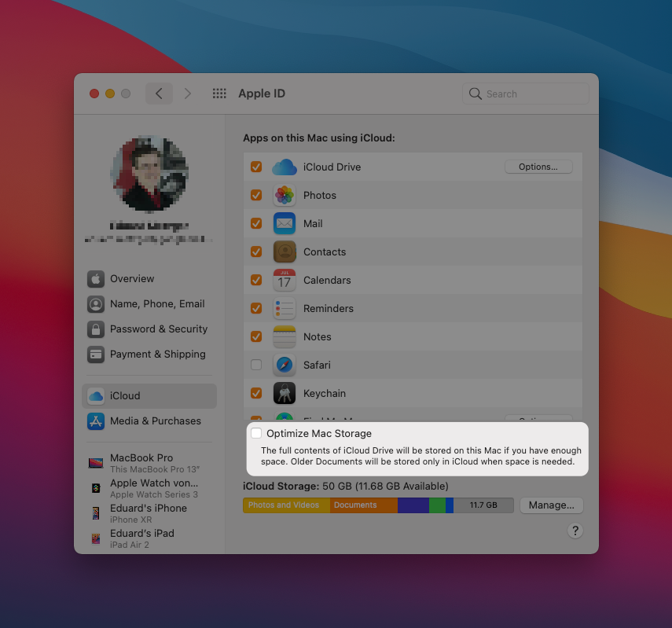Screen dimensions: 672x628
Task: Click the 11.7 GB free storage segment
Action: [483, 505]
